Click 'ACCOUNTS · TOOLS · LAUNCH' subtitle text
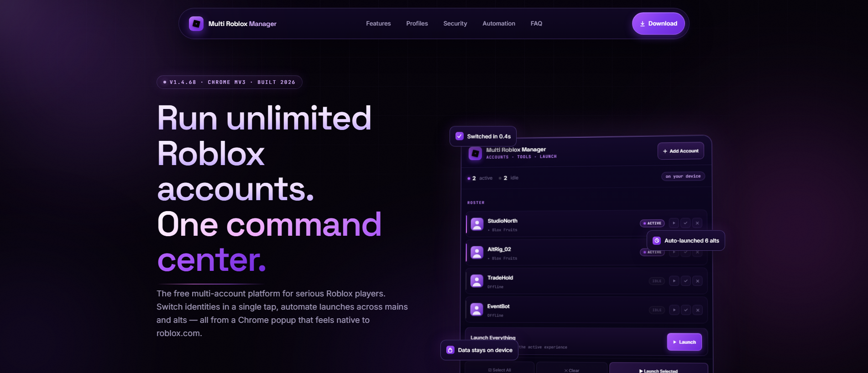This screenshot has width=868, height=373. [521, 157]
